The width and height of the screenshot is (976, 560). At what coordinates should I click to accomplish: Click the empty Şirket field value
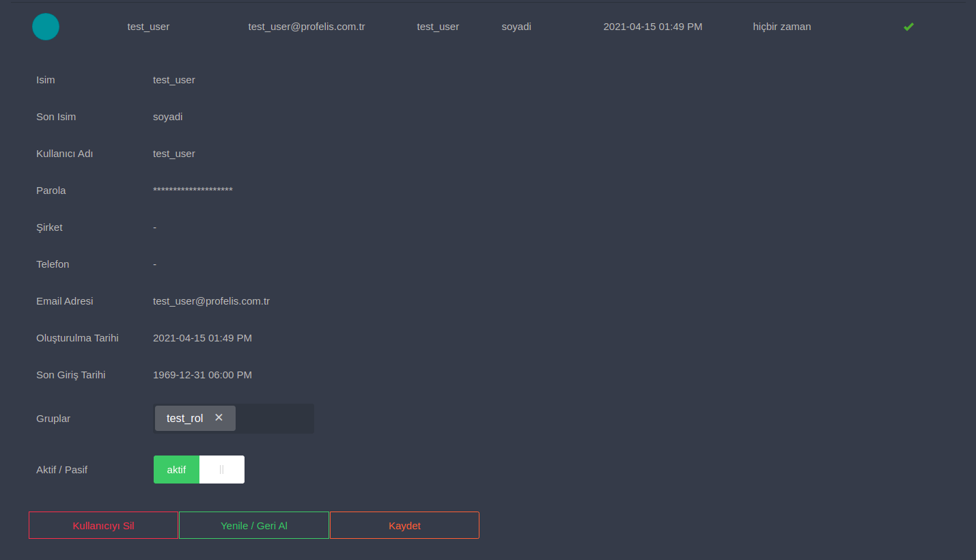click(x=155, y=227)
